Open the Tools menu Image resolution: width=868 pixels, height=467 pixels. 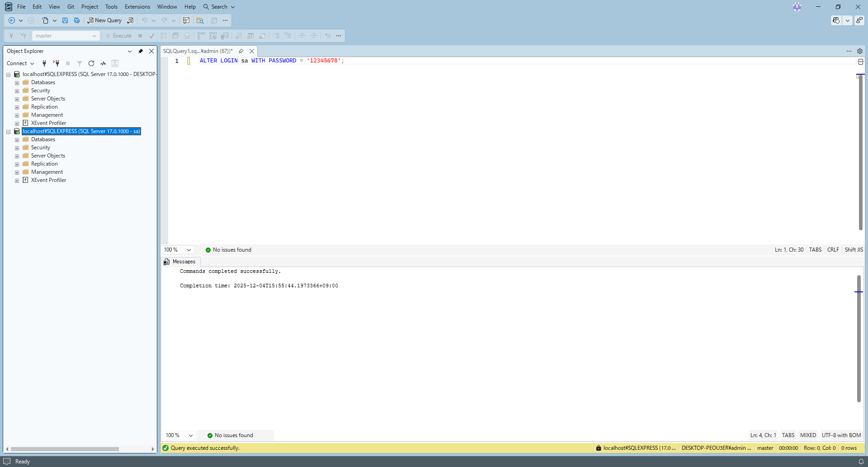tap(111, 7)
